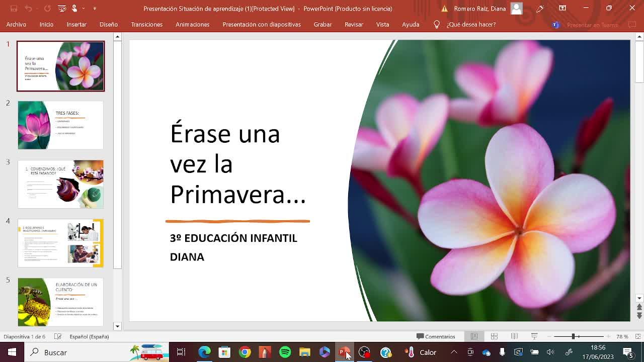This screenshot has height=362, width=644.
Task: Click the accessibility check icon in status bar
Action: coord(58,336)
